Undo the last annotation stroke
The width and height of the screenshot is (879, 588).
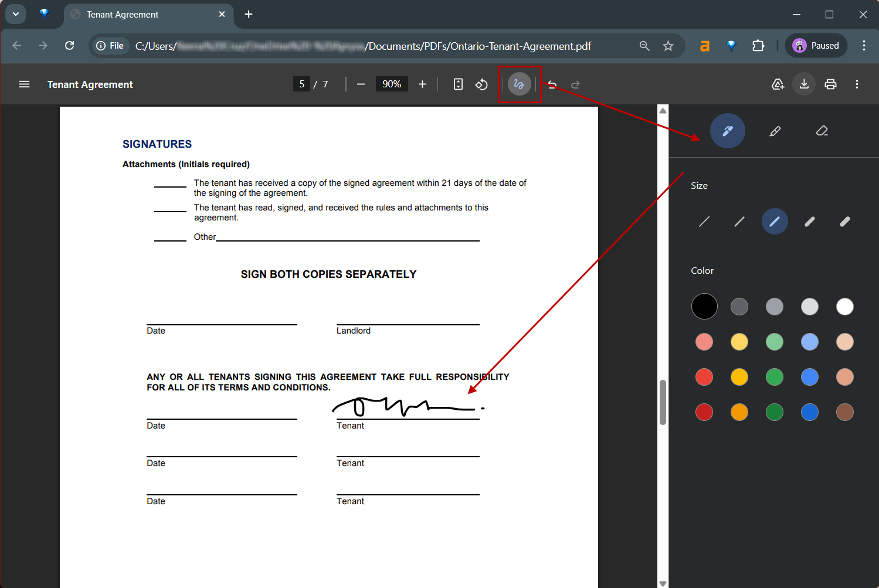552,84
